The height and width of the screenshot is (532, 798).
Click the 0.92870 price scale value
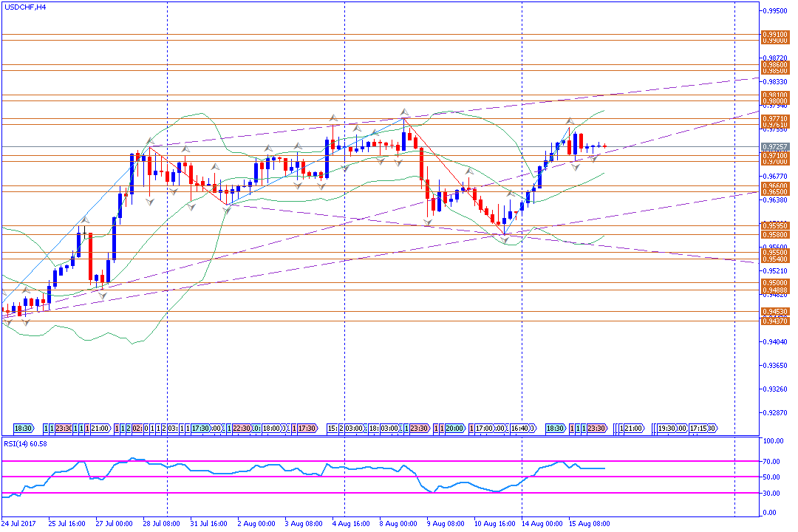776,413
